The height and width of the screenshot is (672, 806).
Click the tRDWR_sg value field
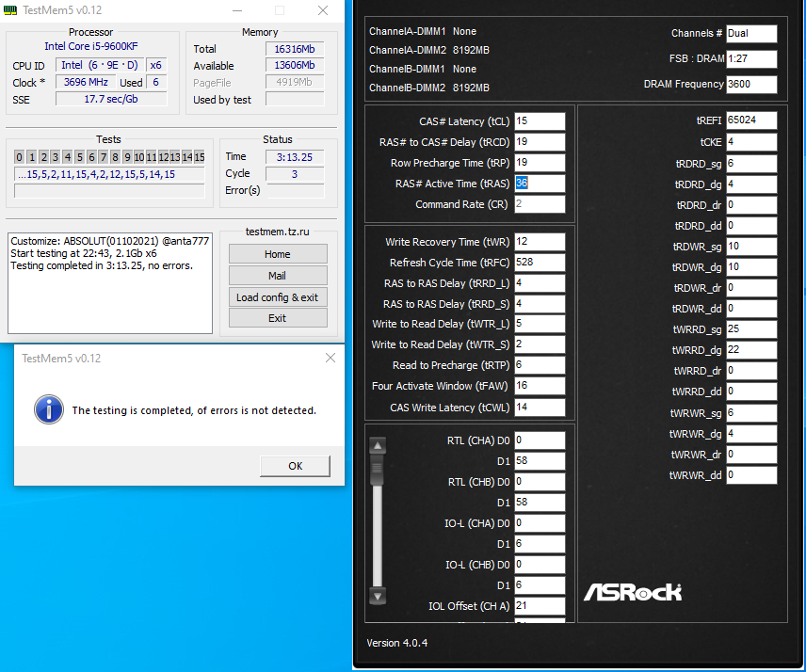(x=751, y=246)
